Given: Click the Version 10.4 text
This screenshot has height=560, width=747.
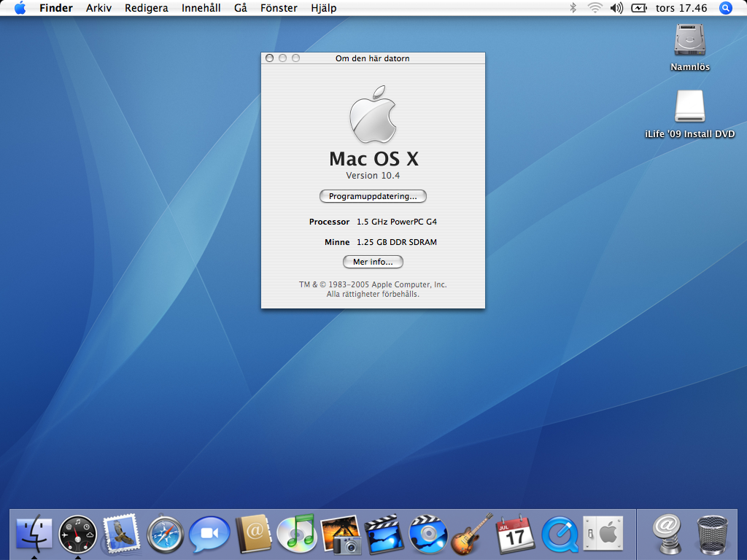Looking at the screenshot, I should pos(373,176).
